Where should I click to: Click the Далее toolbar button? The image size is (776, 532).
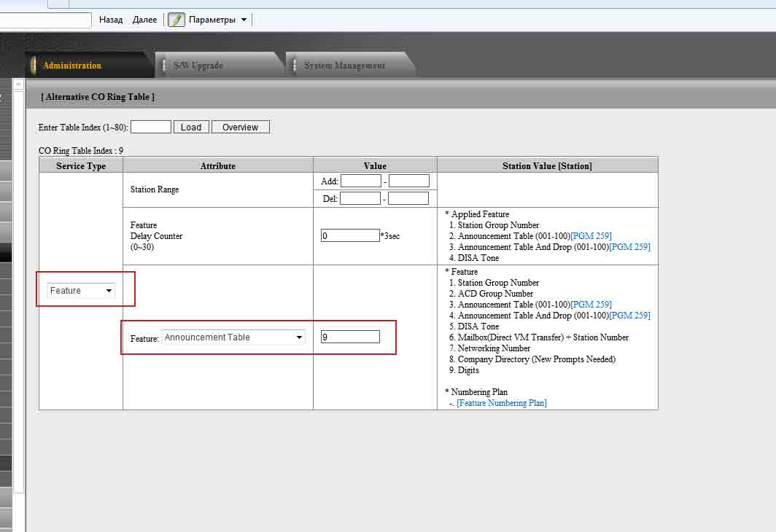pos(144,20)
